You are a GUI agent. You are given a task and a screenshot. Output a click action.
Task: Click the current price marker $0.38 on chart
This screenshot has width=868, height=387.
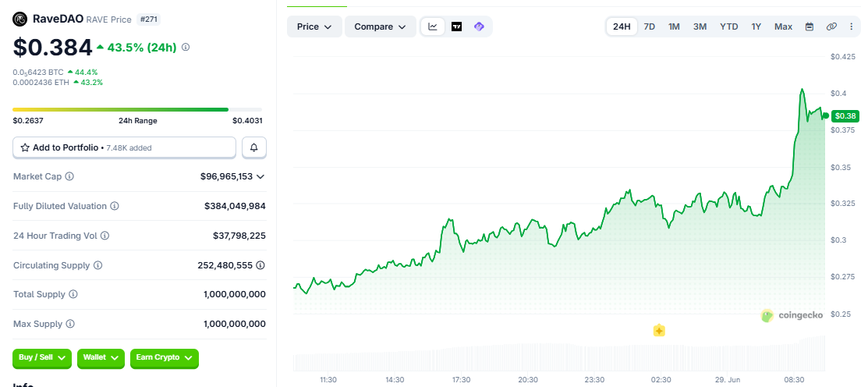(x=845, y=115)
